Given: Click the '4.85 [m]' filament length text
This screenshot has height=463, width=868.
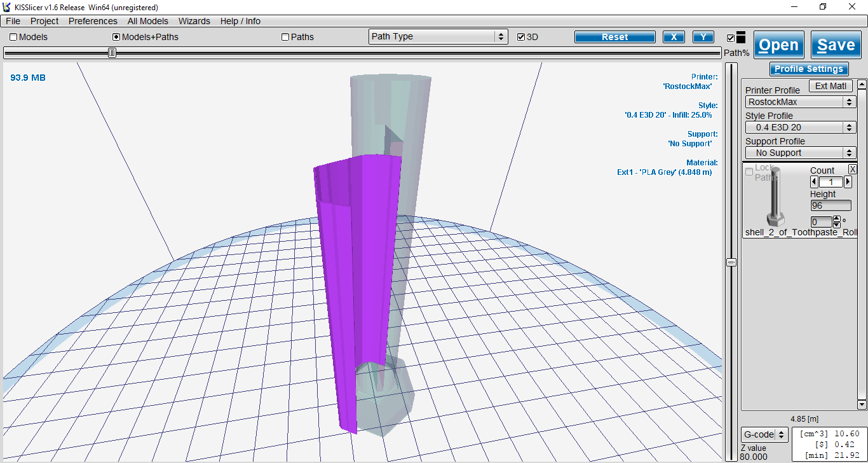Looking at the screenshot, I should [x=804, y=418].
